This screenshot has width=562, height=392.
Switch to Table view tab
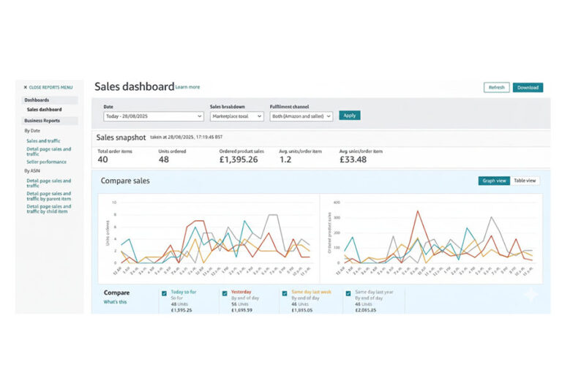[x=525, y=181]
